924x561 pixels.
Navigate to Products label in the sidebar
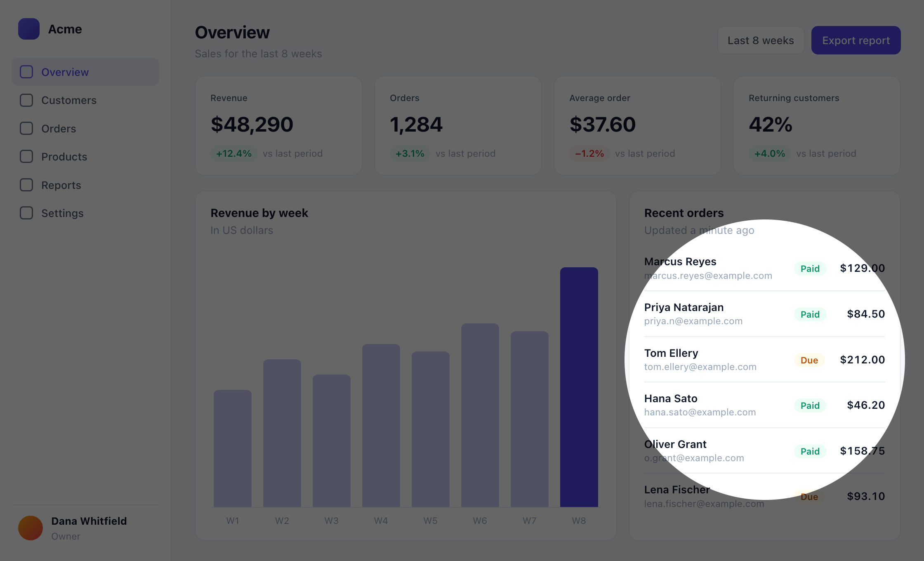64,157
